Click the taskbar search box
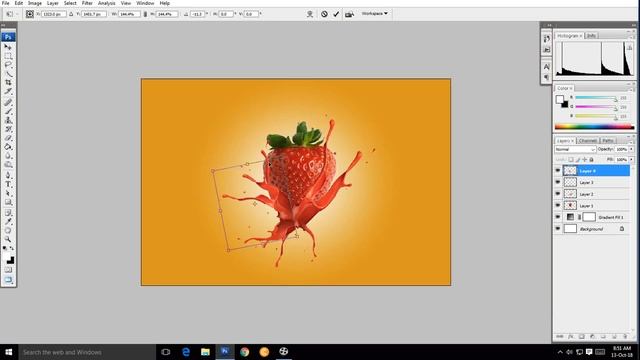Image resolution: width=640 pixels, height=360 pixels. tap(87, 352)
